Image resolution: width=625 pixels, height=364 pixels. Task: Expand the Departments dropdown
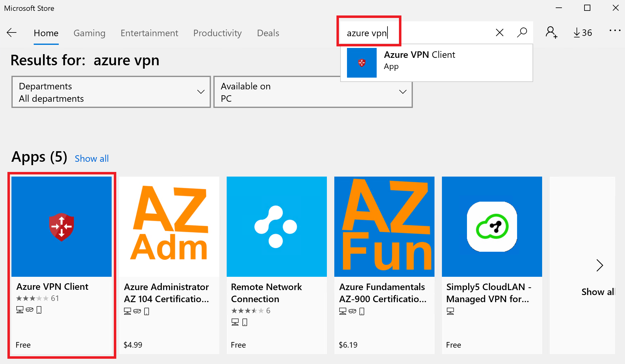[x=111, y=92]
